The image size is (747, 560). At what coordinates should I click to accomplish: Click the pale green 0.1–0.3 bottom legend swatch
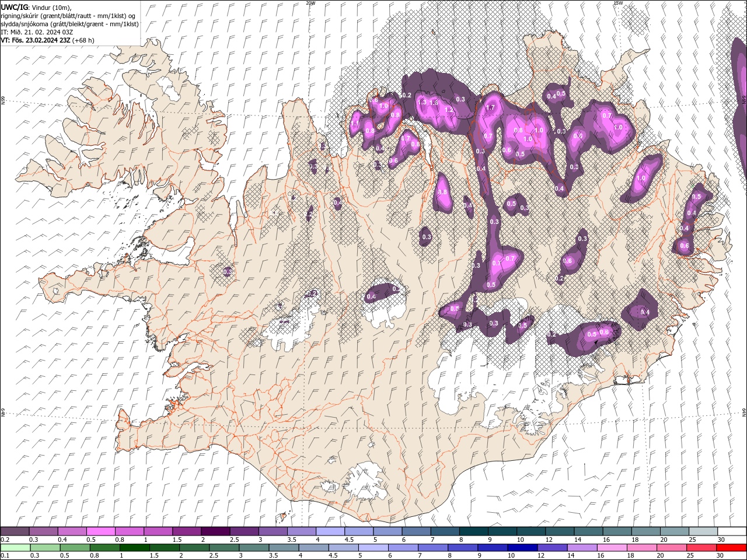pos(16,548)
